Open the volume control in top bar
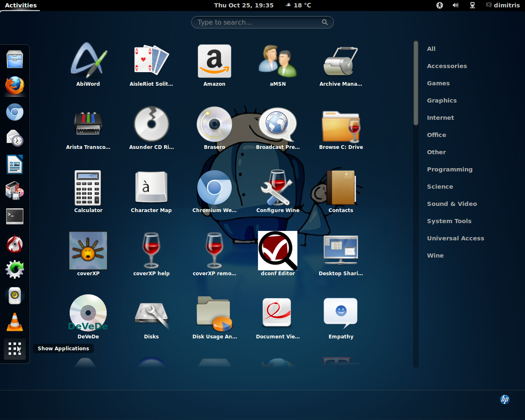 tap(456, 5)
